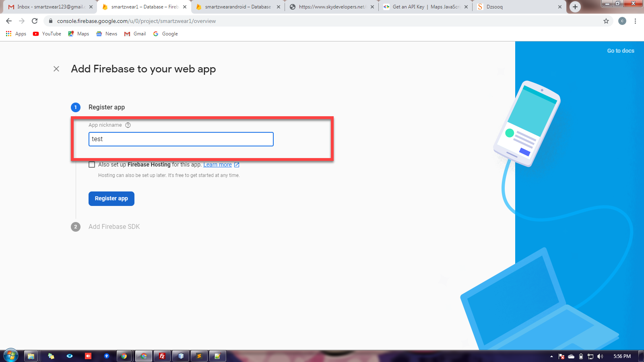Open the Go to docs link
The image size is (644, 362).
(x=621, y=51)
